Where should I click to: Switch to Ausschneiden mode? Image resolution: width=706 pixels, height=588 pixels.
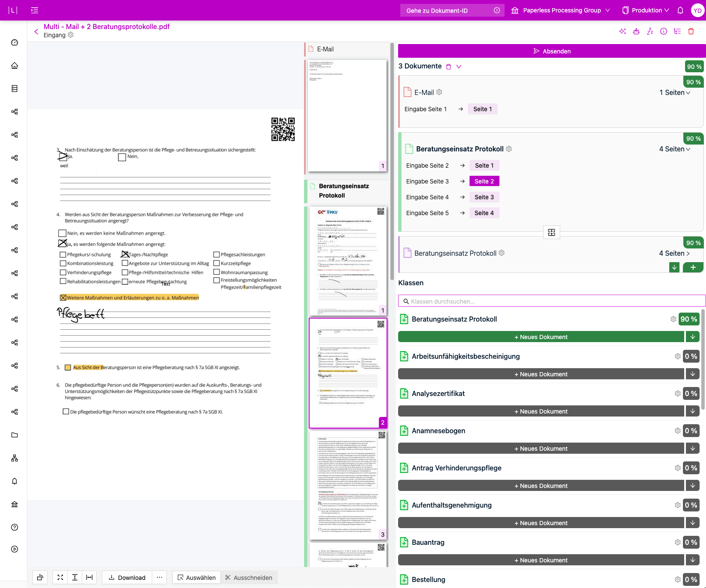coord(249,577)
